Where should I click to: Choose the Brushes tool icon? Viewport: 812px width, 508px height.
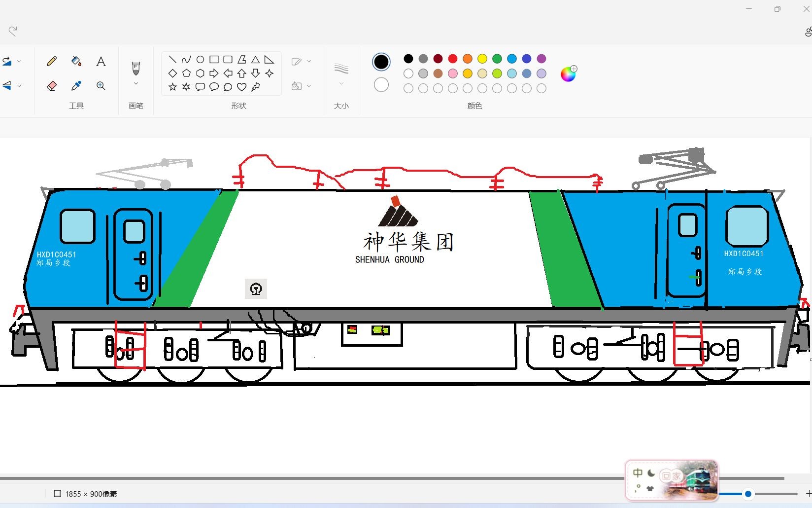136,68
